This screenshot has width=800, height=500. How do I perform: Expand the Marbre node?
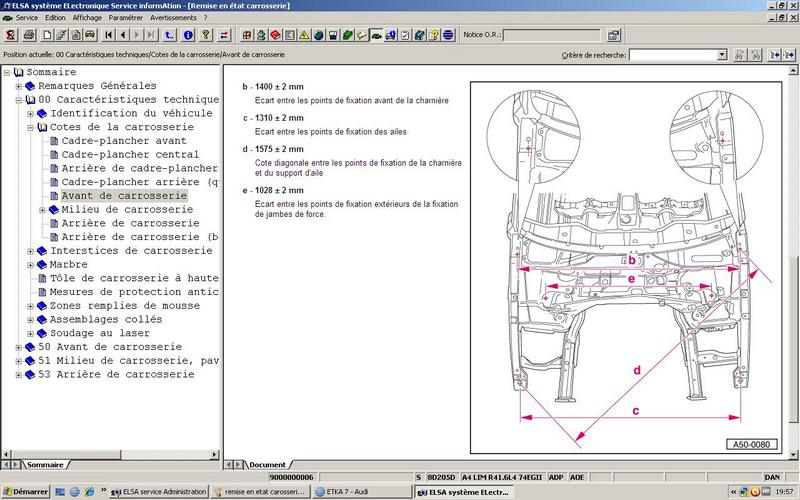[x=31, y=265]
